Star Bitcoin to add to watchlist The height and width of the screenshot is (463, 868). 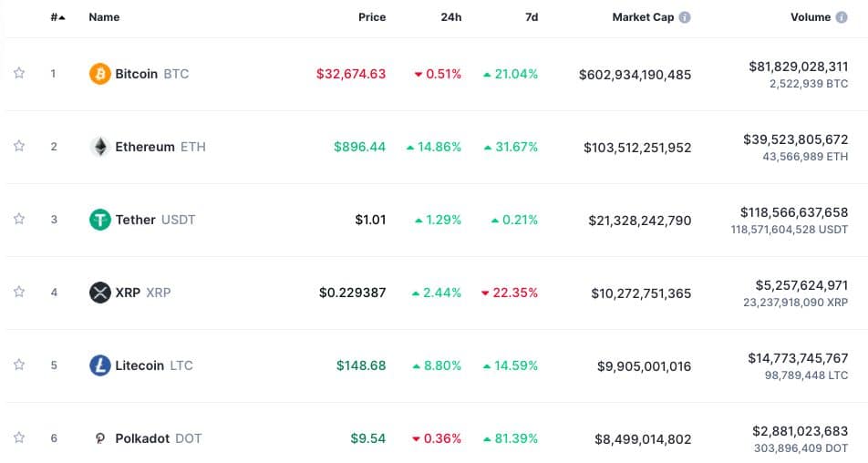(x=19, y=74)
